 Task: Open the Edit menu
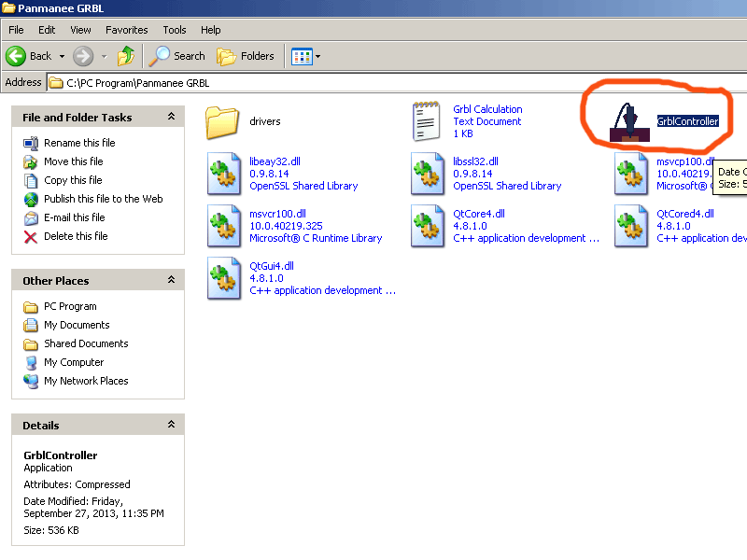47,30
